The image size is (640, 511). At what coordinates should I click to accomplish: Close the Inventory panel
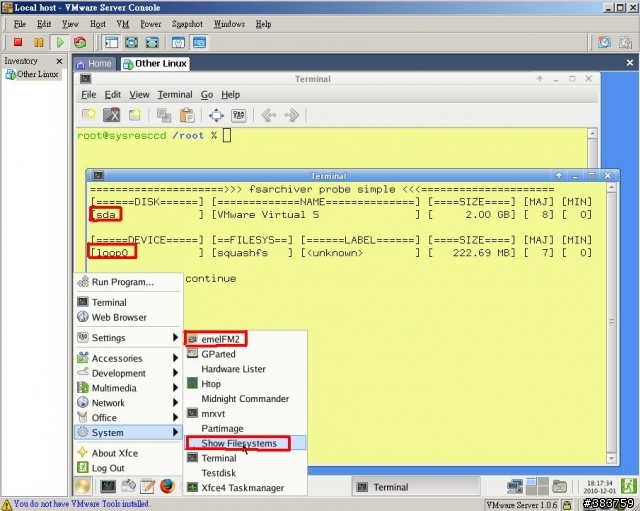tap(59, 61)
